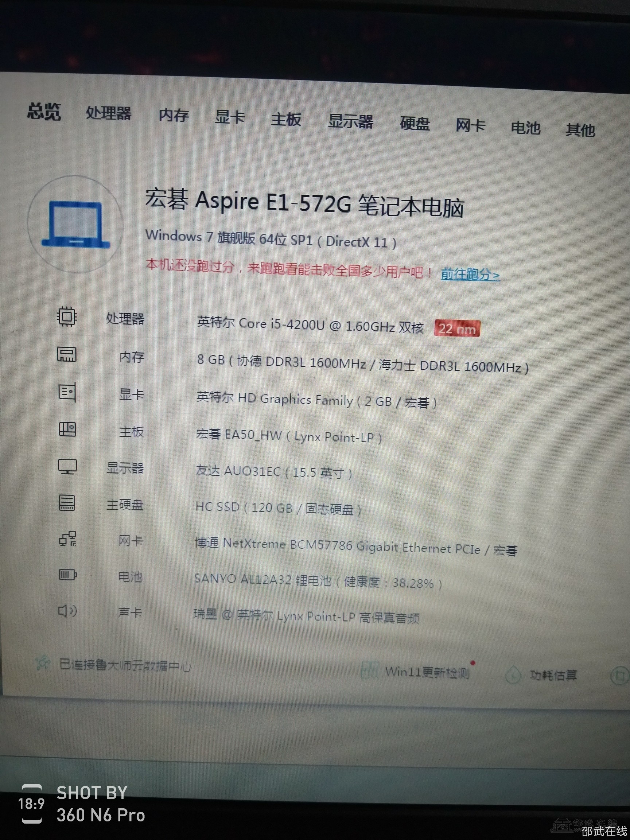Image resolution: width=630 pixels, height=840 pixels.
Task: Open the 内存 tab
Action: point(174,115)
